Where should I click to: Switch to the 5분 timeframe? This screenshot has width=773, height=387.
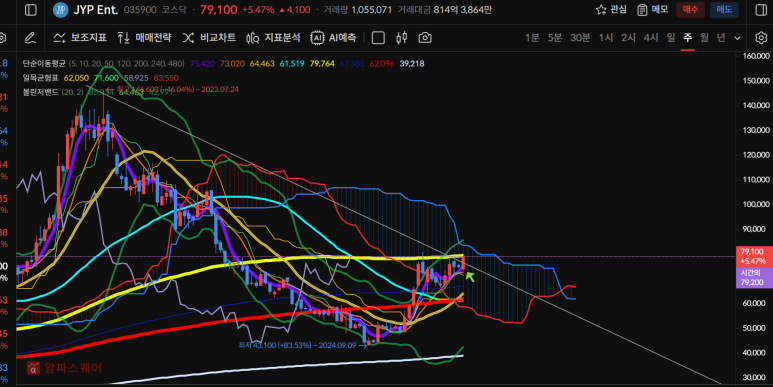tap(555, 38)
